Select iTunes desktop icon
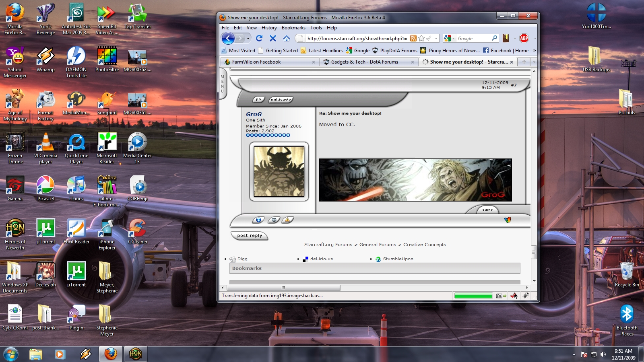The height and width of the screenshot is (362, 644). tap(76, 188)
